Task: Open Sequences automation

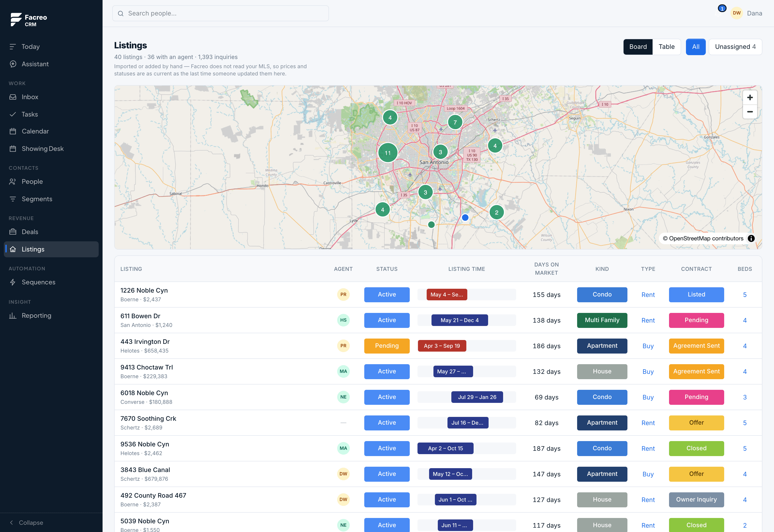Action: coord(51,282)
